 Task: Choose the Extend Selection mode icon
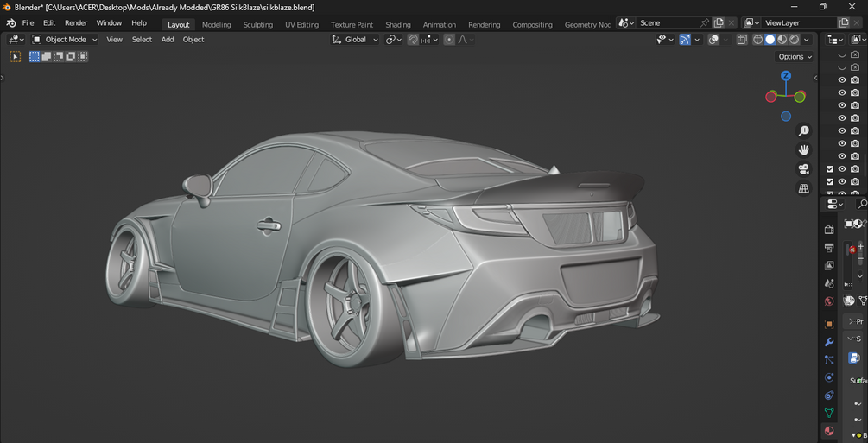pos(47,56)
